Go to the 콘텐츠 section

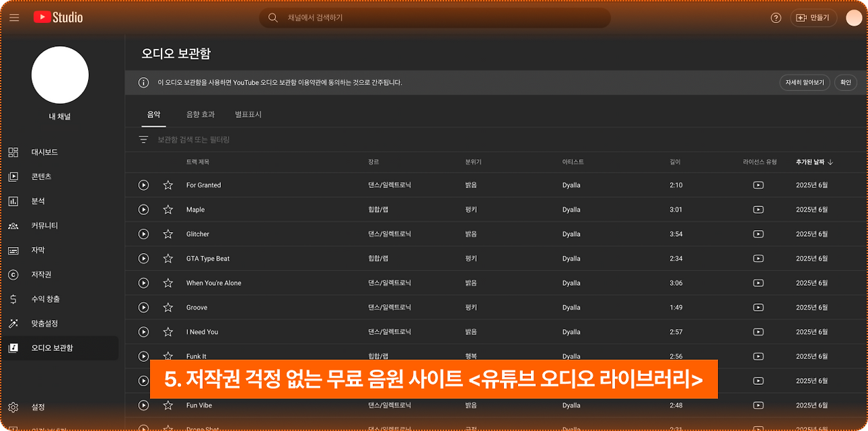[41, 176]
